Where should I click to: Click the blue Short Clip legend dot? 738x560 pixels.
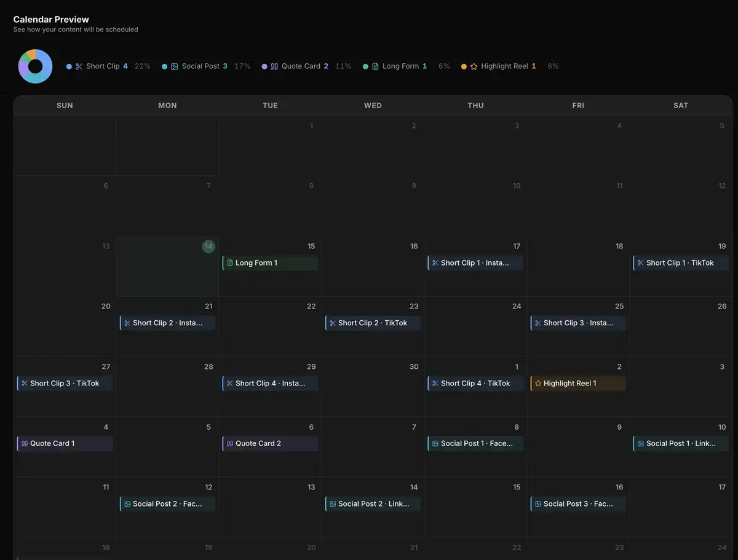[69, 66]
